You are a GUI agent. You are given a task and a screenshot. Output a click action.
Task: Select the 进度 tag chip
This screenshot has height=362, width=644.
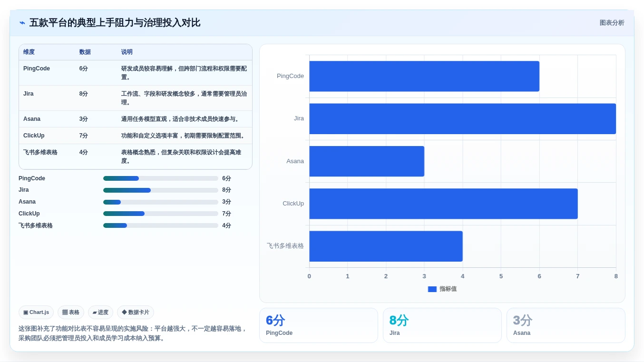[100, 312]
